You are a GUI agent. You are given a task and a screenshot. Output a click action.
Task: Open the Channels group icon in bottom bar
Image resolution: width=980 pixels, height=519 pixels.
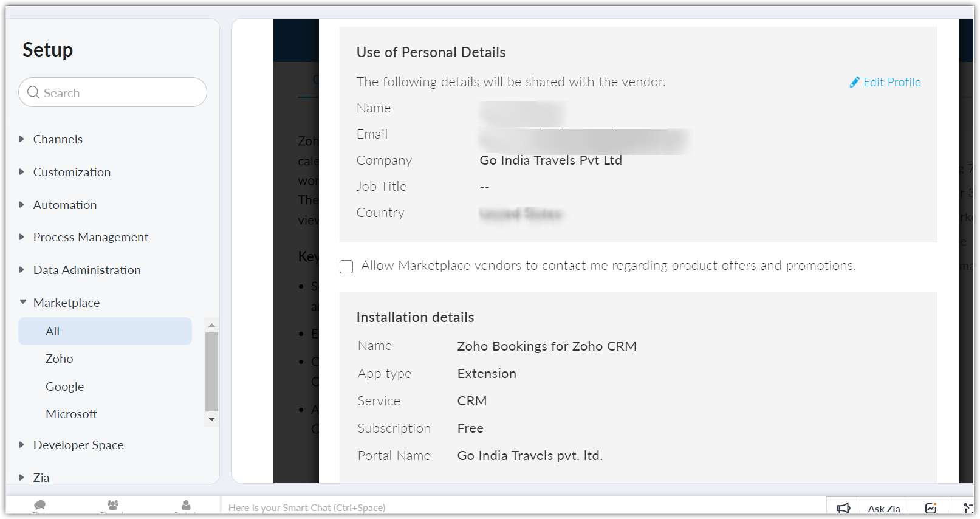113,505
